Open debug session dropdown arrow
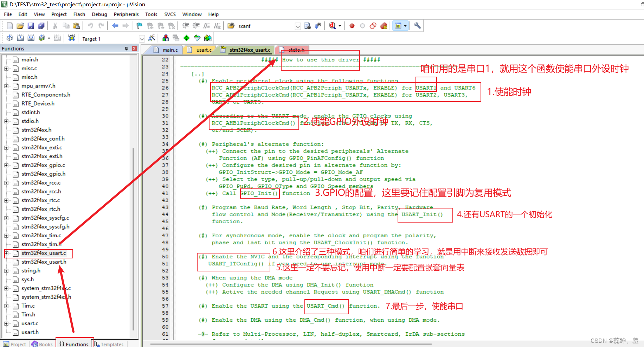Viewport: 644px width, 347px height. click(x=340, y=26)
